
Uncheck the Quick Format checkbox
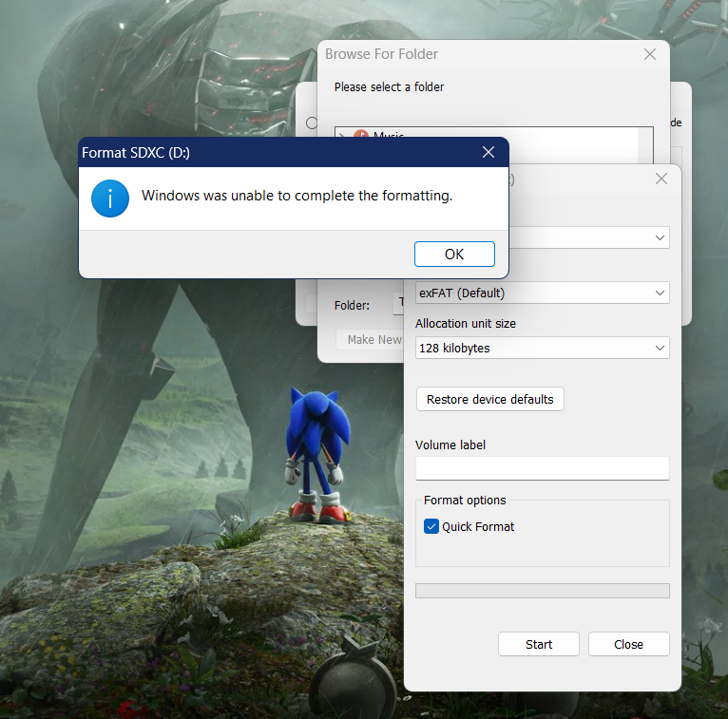(431, 526)
